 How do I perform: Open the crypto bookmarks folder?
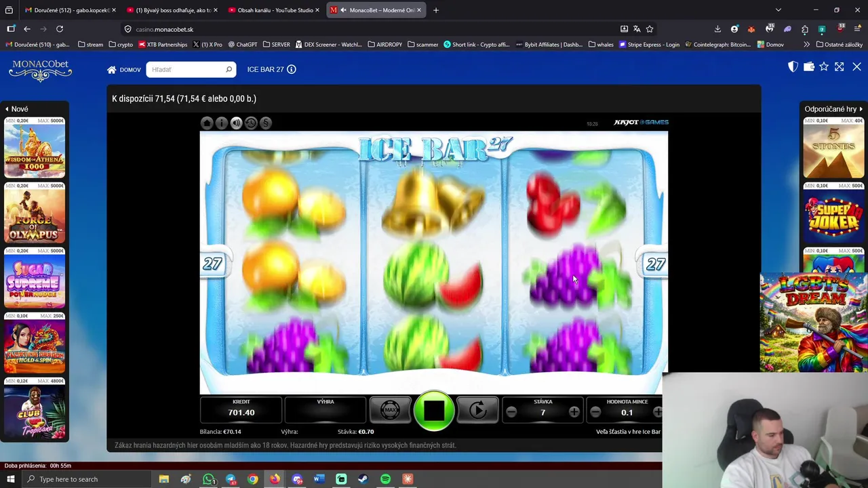click(121, 45)
